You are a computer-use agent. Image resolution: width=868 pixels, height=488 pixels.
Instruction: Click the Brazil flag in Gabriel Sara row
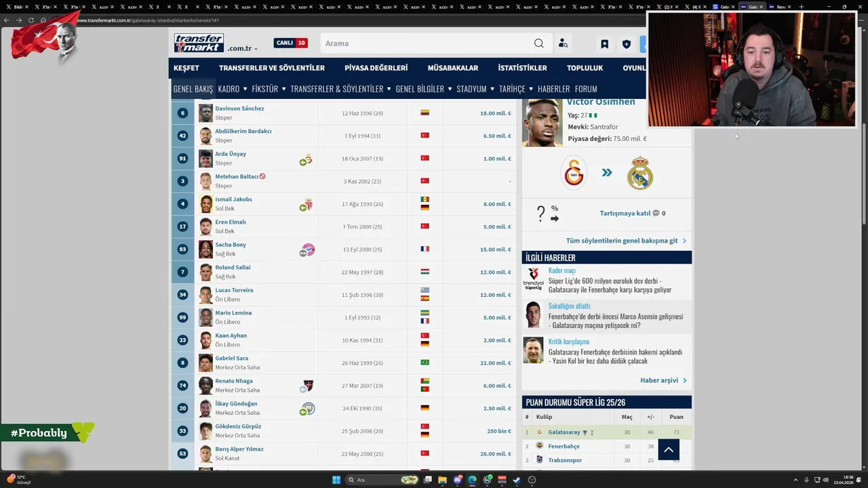tap(425, 363)
